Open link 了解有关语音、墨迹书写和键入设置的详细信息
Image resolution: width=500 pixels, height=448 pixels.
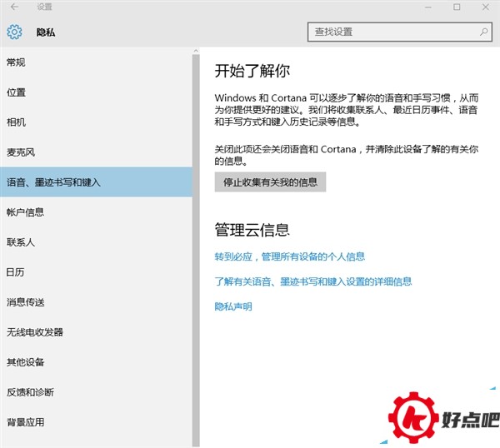click(x=313, y=281)
